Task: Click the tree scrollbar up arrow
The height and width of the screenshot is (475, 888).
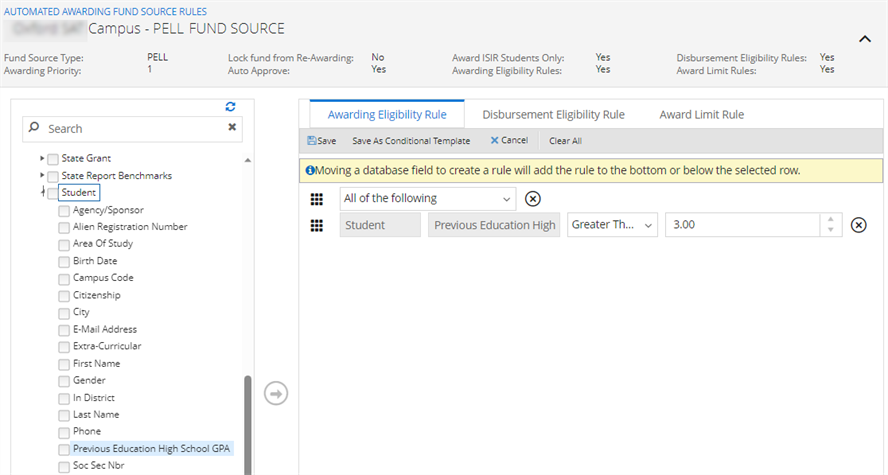Action: pos(247,160)
